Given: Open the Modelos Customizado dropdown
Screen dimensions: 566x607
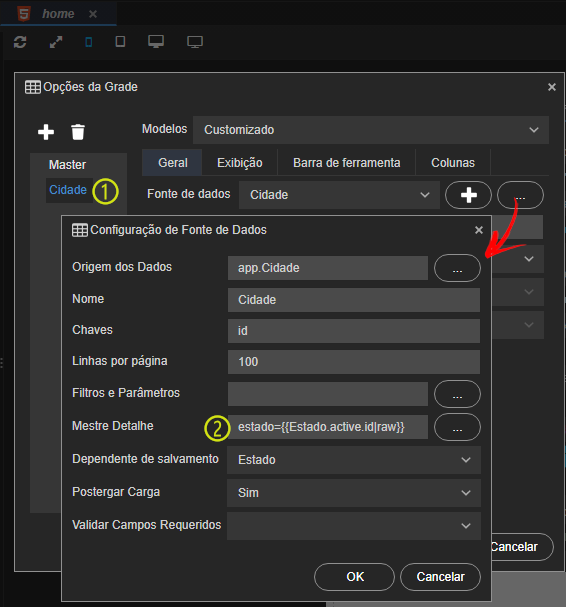Looking at the screenshot, I should [x=371, y=130].
